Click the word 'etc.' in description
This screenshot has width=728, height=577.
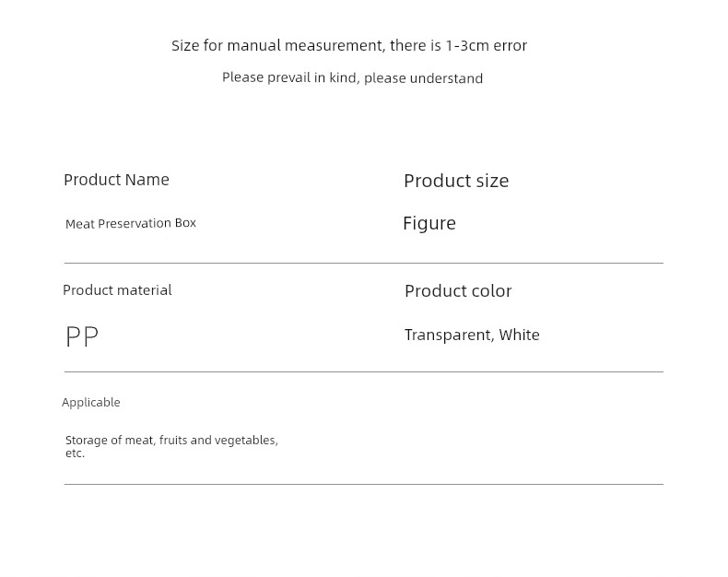pos(76,453)
